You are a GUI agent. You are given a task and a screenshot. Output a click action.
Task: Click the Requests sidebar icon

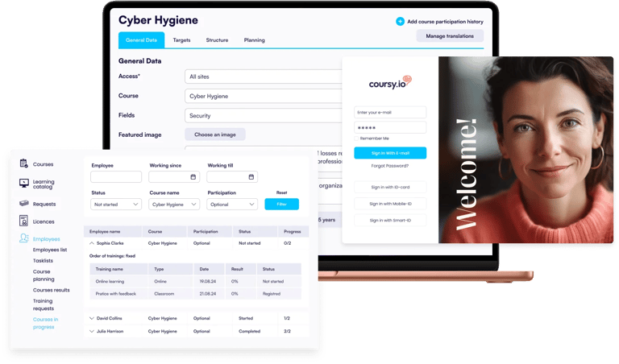click(23, 203)
